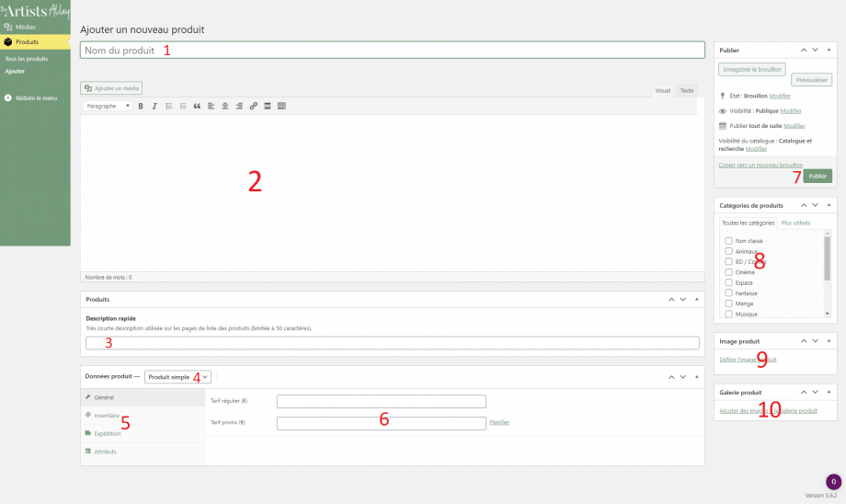Viewport: 846px width, 504px height.
Task: Modify the État Brouillon status
Action: click(x=780, y=96)
